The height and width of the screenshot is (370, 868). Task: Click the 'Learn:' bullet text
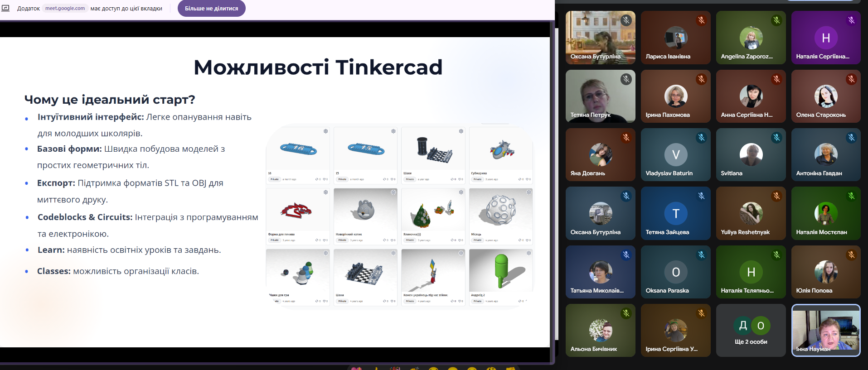(51, 250)
